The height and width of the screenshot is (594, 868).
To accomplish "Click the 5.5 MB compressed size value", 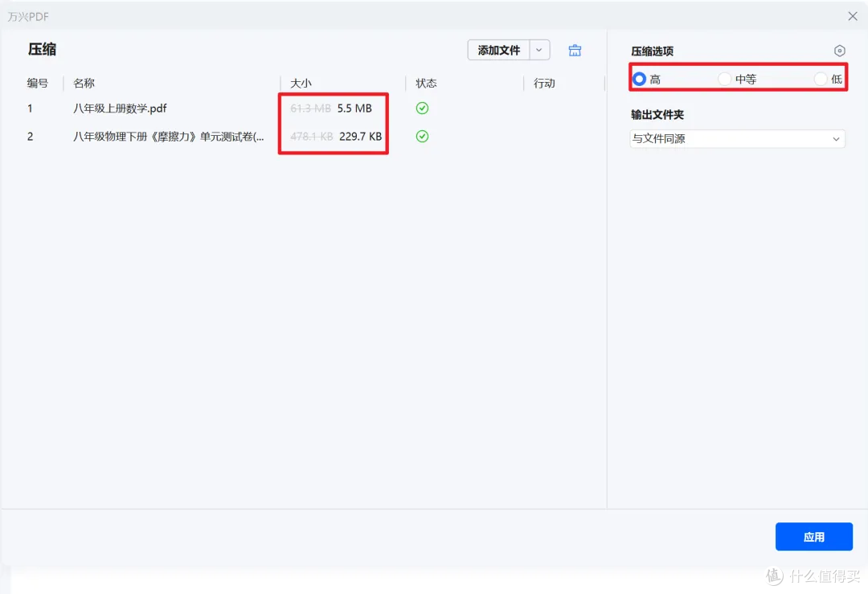I will [354, 108].
